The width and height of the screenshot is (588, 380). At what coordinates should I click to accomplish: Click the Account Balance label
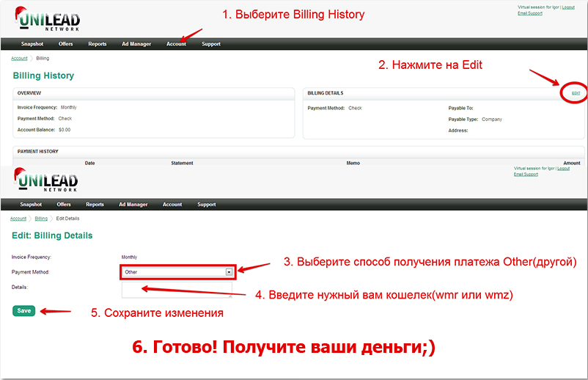pyautogui.click(x=36, y=130)
